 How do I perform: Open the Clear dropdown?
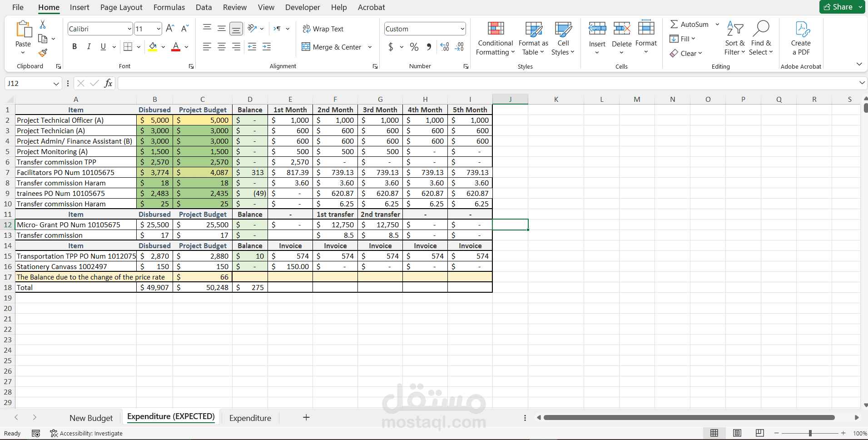pyautogui.click(x=686, y=53)
